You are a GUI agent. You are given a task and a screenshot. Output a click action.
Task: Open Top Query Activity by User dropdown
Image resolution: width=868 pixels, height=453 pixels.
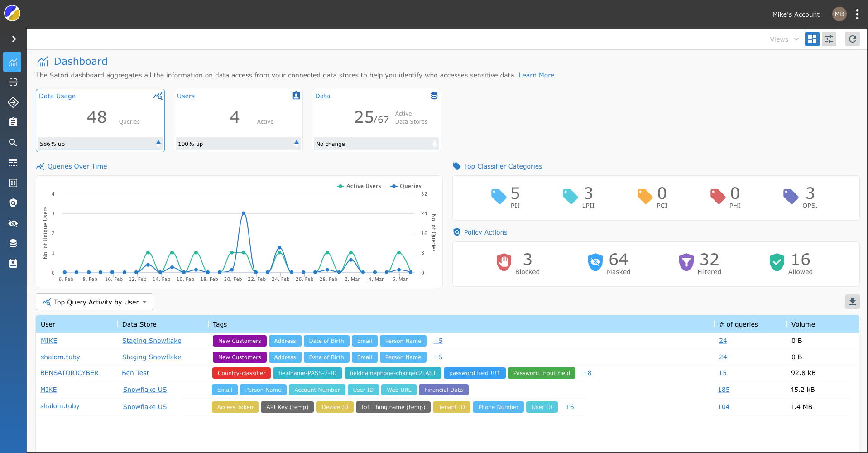coord(95,302)
